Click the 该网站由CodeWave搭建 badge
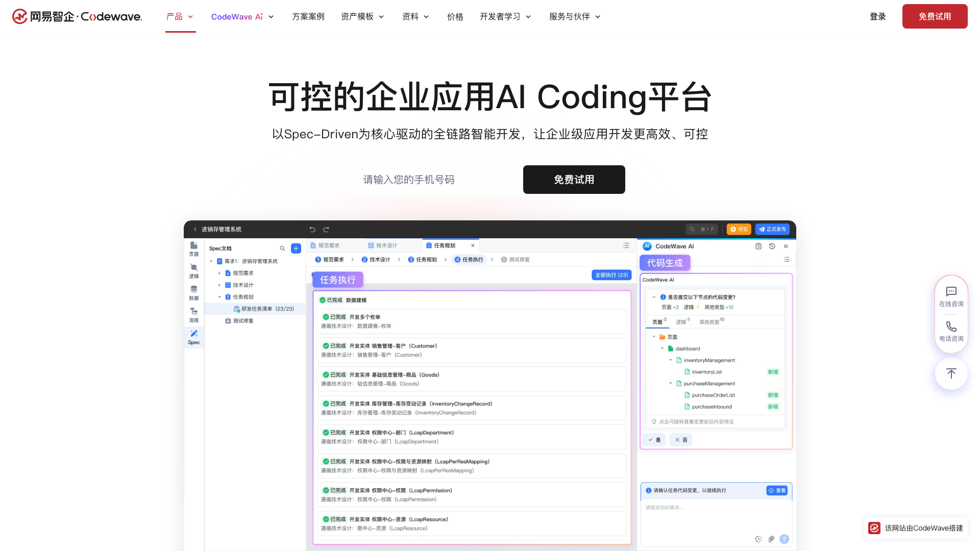 click(916, 528)
